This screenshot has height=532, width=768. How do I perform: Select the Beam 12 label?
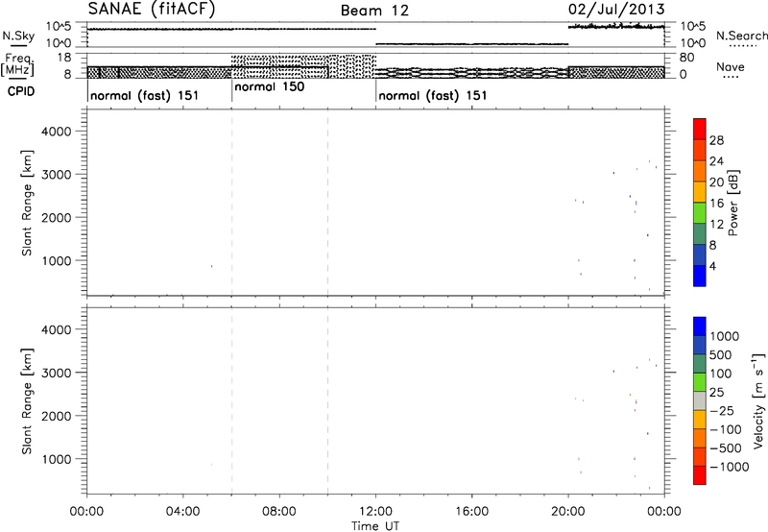[374, 11]
